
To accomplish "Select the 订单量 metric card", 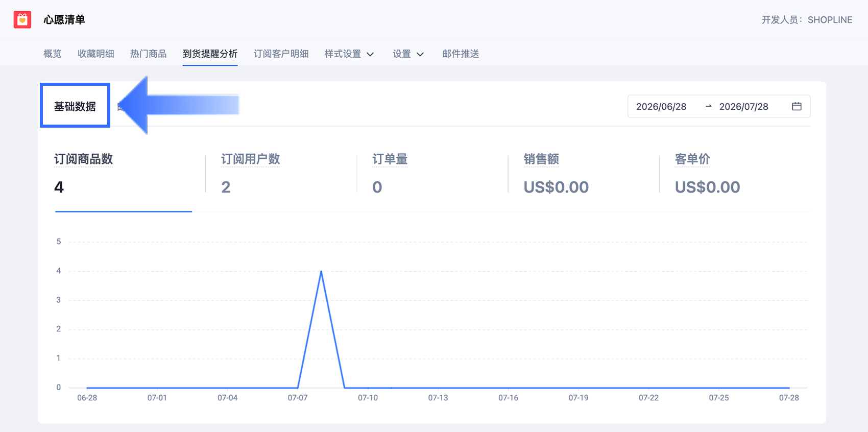I will (432, 174).
